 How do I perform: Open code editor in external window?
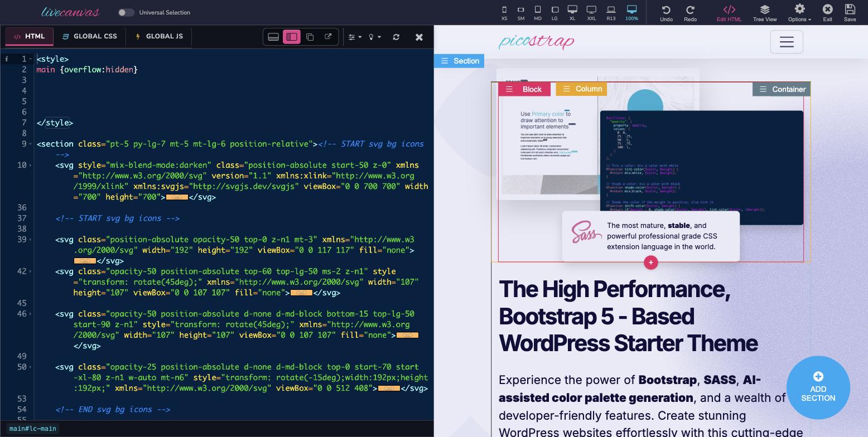pos(328,37)
